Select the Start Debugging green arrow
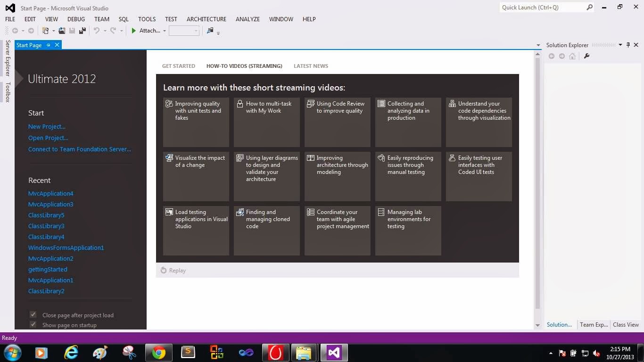The width and height of the screenshot is (644, 362). click(134, 31)
